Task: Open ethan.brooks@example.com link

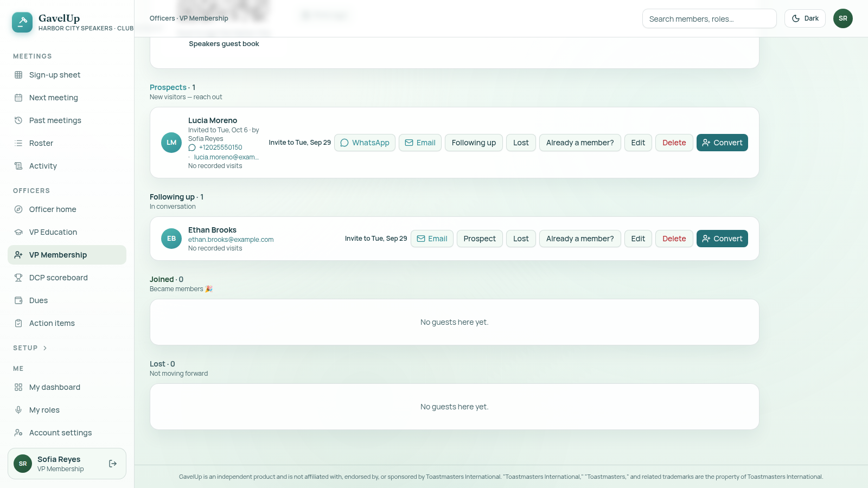Action: (x=231, y=240)
